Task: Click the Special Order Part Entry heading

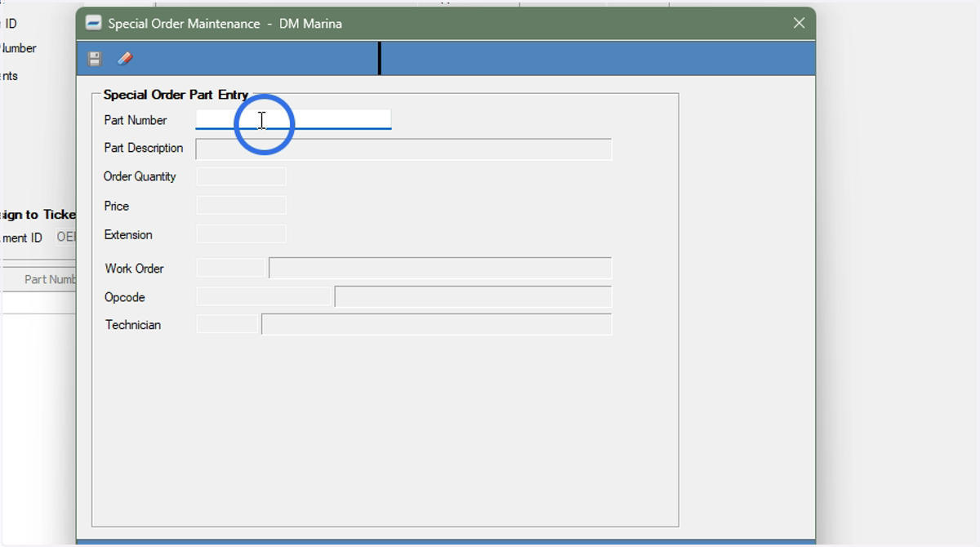Action: click(x=176, y=95)
